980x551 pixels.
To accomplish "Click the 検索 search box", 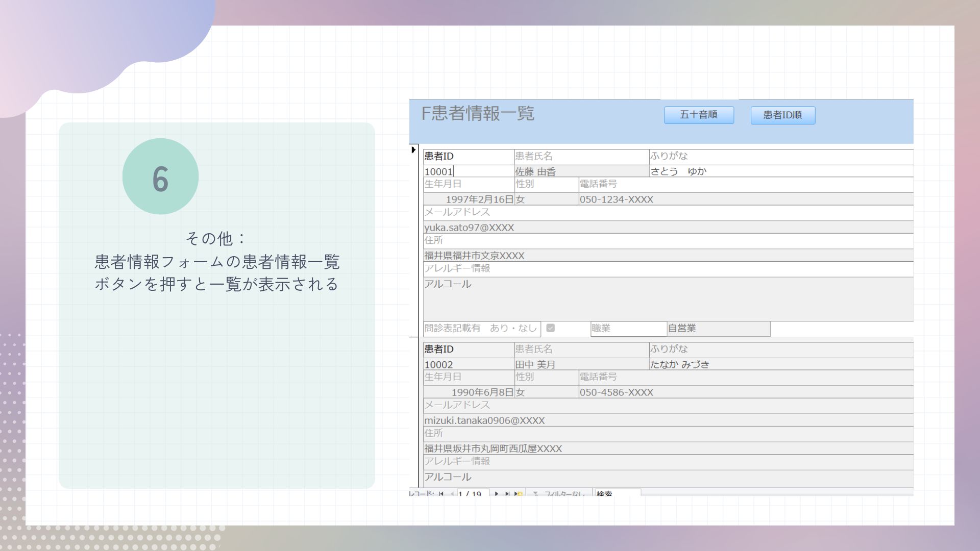I will [x=618, y=494].
